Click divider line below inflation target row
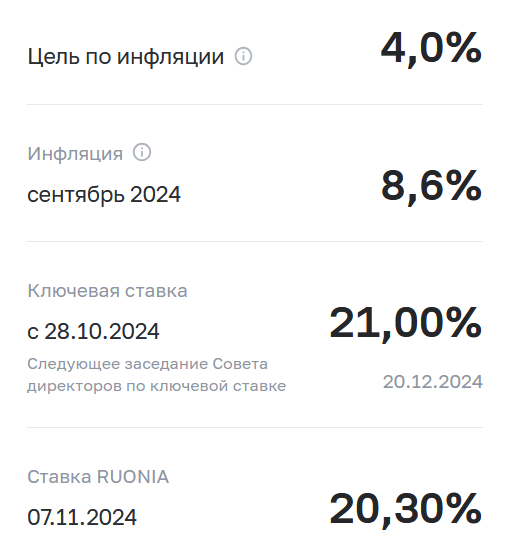This screenshot has height=548, width=507. [x=255, y=104]
